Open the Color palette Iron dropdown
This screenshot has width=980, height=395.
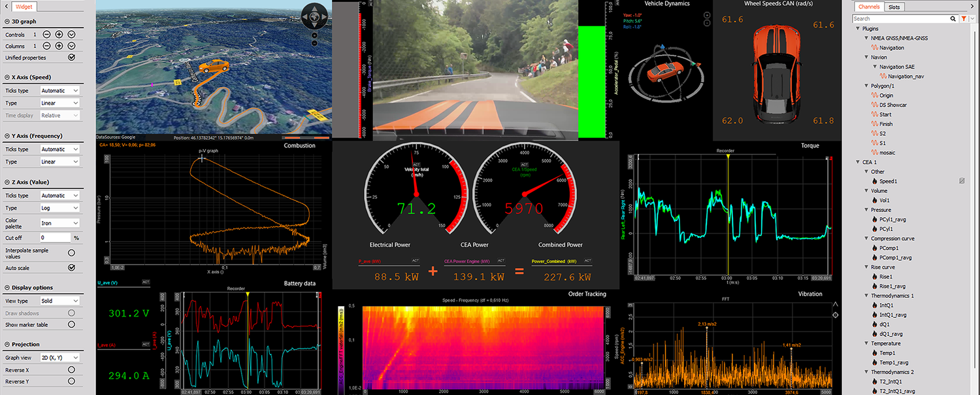pyautogui.click(x=59, y=223)
